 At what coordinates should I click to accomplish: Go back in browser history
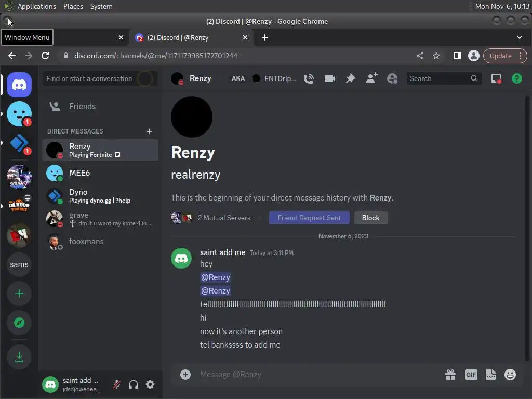[12, 56]
